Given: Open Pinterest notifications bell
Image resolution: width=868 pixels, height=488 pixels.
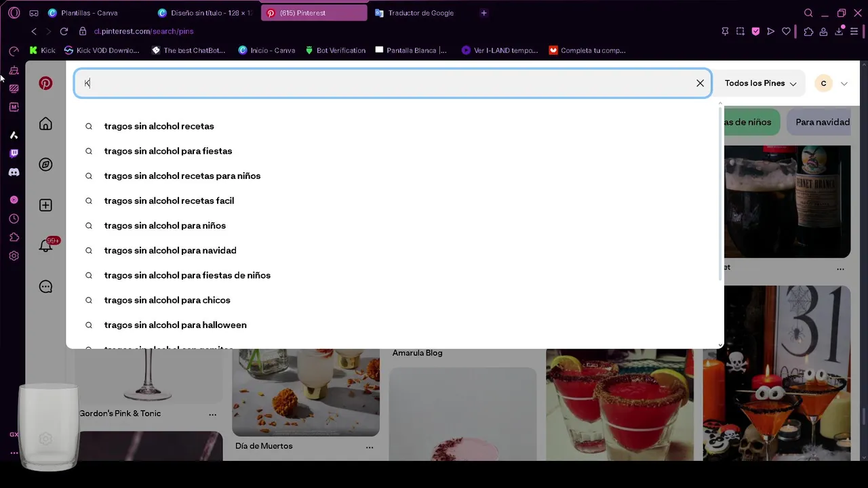Looking at the screenshot, I should [45, 246].
